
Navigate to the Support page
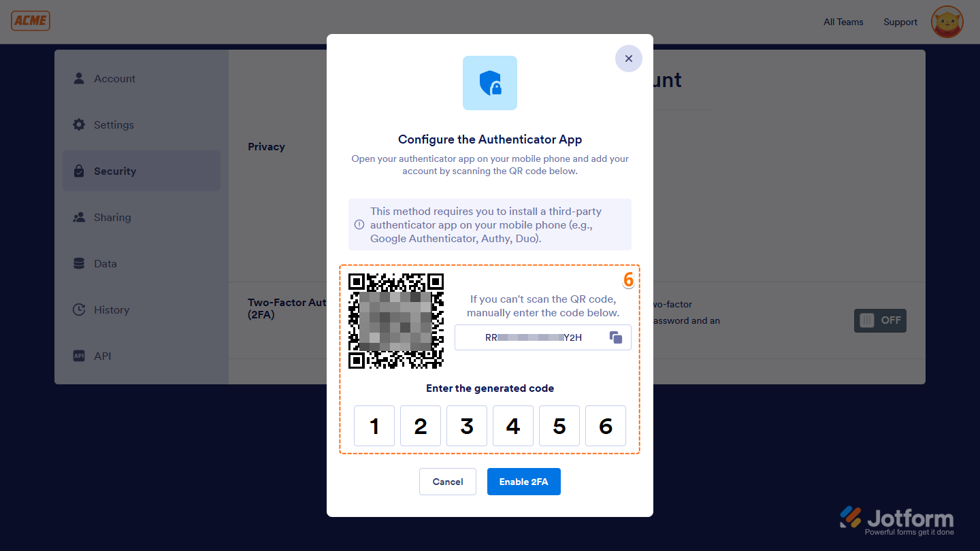pos(900,22)
